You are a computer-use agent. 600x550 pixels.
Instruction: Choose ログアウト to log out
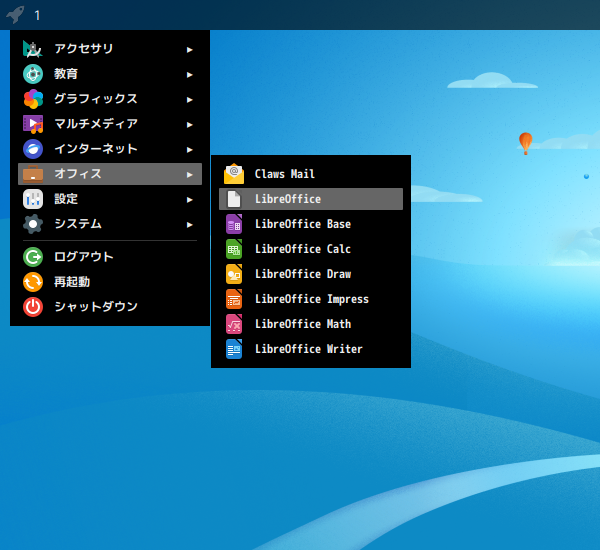click(x=84, y=256)
